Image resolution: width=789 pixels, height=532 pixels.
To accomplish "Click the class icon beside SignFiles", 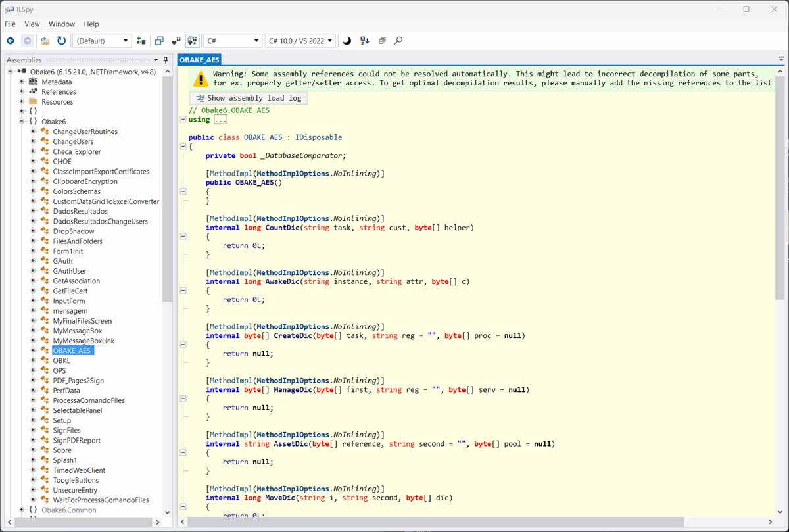I will pos(45,430).
